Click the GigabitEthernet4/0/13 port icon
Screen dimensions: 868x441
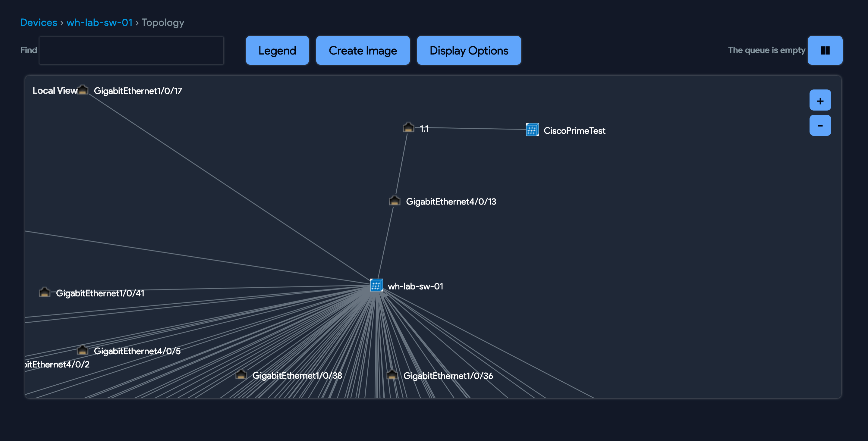pos(394,201)
